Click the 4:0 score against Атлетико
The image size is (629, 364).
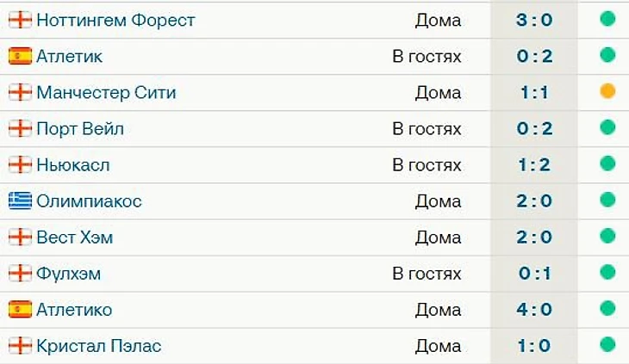click(x=534, y=310)
